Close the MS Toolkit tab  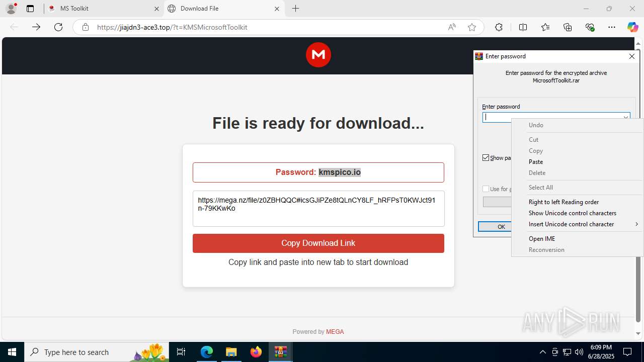coord(156,9)
